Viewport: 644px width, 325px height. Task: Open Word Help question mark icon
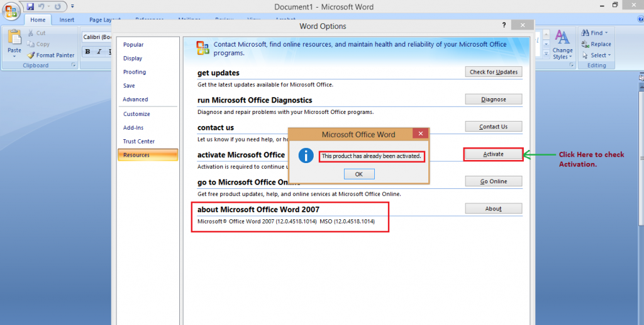(640, 18)
